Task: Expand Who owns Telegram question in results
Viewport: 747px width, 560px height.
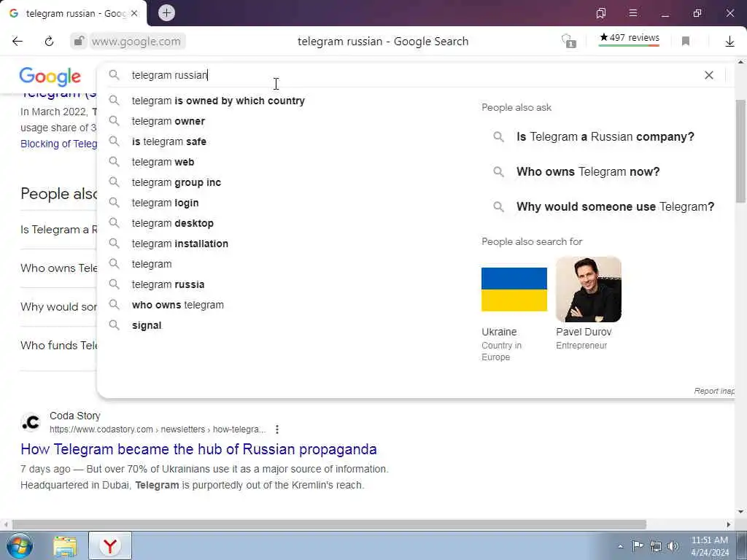Action: tap(58, 268)
